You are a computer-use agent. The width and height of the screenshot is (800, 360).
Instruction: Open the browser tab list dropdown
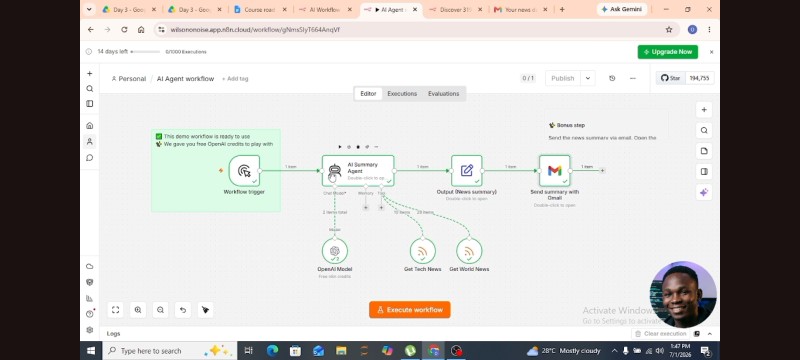click(x=89, y=9)
